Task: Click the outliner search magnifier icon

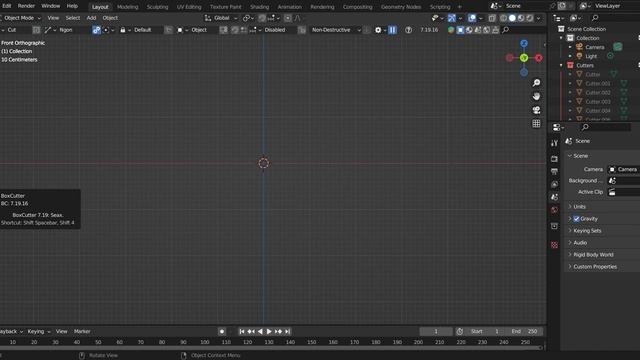Action: (595, 18)
